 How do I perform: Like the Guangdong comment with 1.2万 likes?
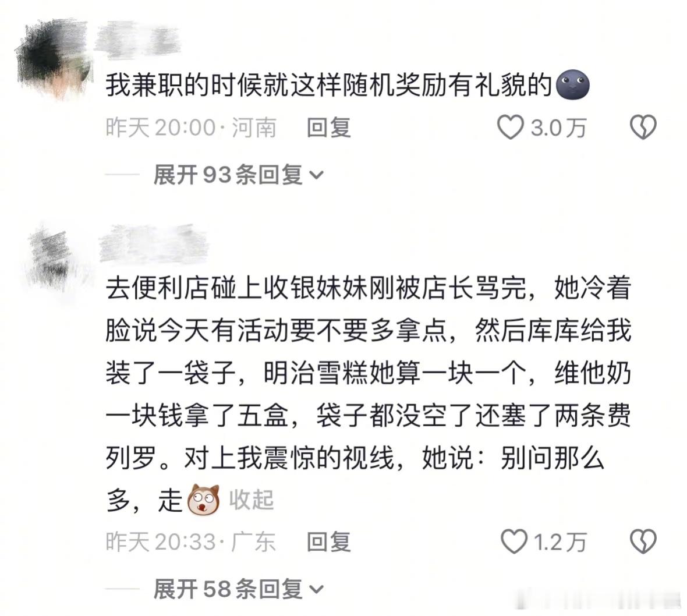coord(514,541)
